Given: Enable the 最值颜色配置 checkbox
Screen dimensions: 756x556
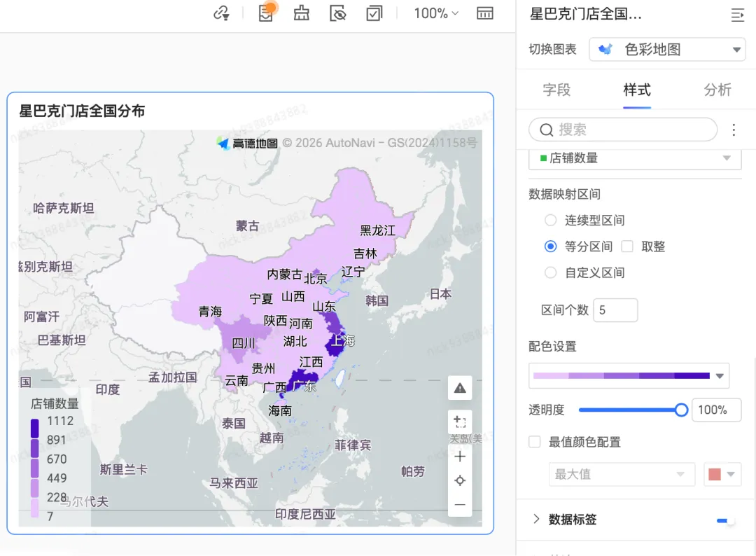Looking at the screenshot, I should point(535,442).
